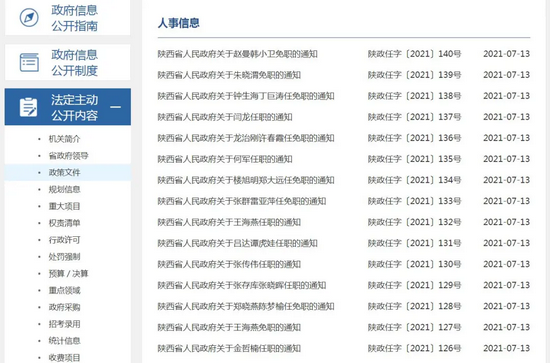Click document number 陕政任字〔2021〕140号
Screen dimensions: 550x363
[x=414, y=54]
